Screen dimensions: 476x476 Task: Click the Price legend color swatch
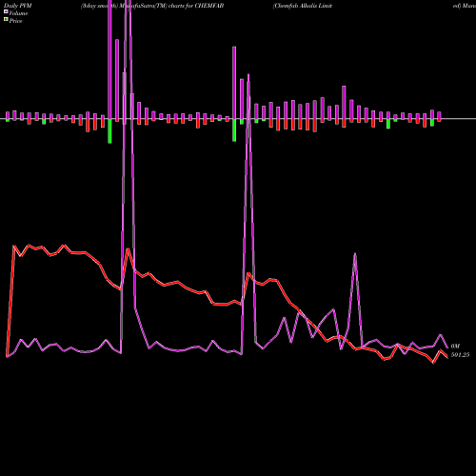coord(6,20)
